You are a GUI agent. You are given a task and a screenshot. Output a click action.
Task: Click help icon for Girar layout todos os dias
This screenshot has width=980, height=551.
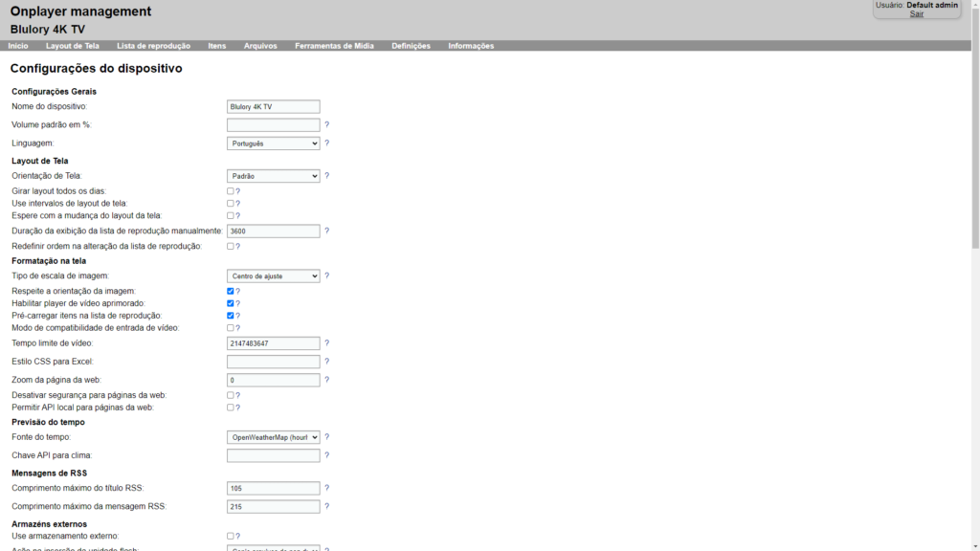pos(237,191)
